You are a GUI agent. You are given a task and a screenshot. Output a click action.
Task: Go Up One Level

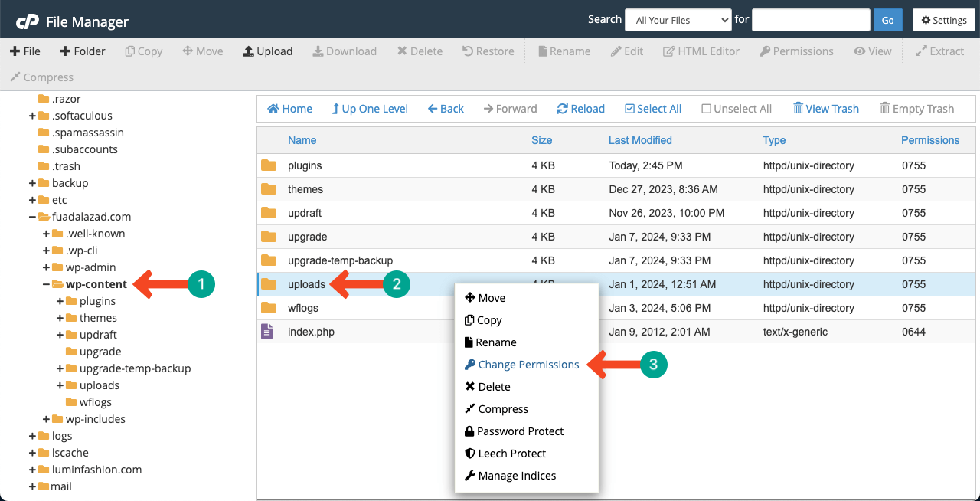click(370, 109)
